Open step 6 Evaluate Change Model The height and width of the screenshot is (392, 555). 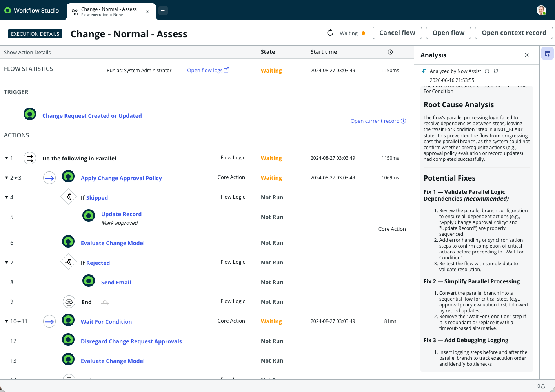[x=113, y=243]
